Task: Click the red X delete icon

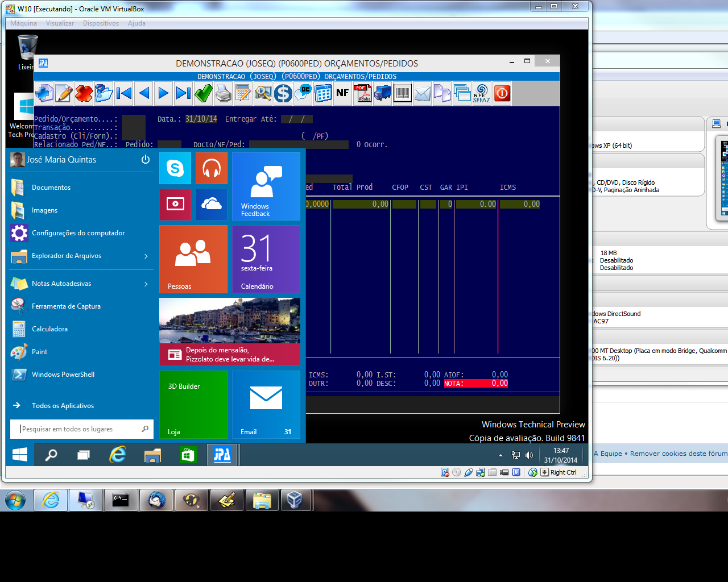Action: tap(84, 93)
